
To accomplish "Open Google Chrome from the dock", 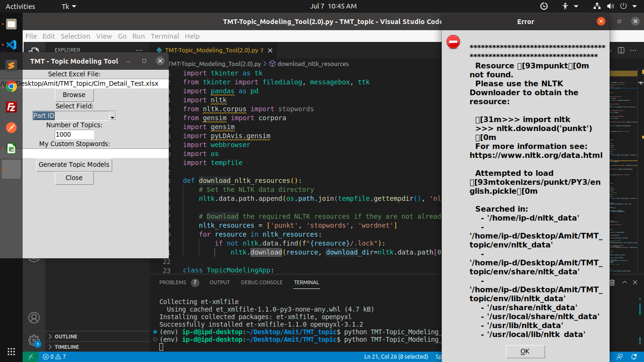I will click(11, 86).
